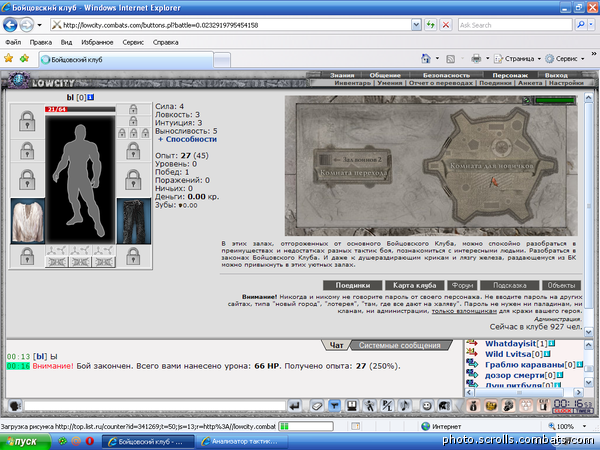Open the Отчет о переводах submenu link
This screenshot has height=450, width=600.
[x=440, y=83]
